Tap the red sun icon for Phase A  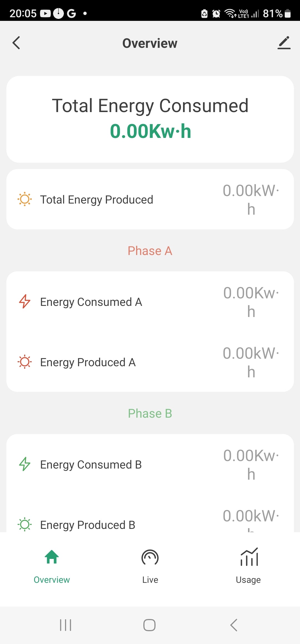[24, 362]
